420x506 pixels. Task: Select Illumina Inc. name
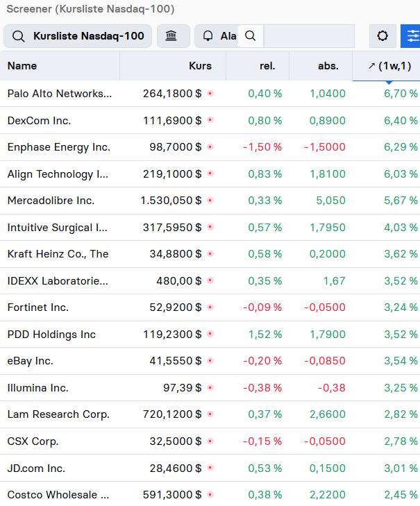click(38, 387)
